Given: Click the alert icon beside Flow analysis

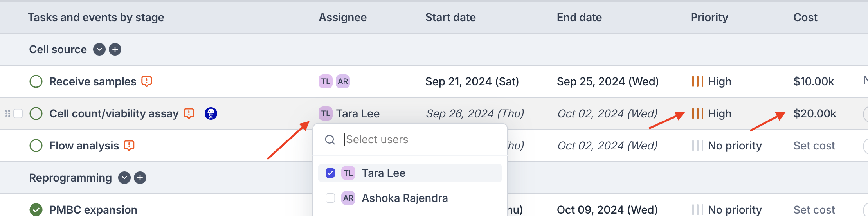Looking at the screenshot, I should [129, 146].
